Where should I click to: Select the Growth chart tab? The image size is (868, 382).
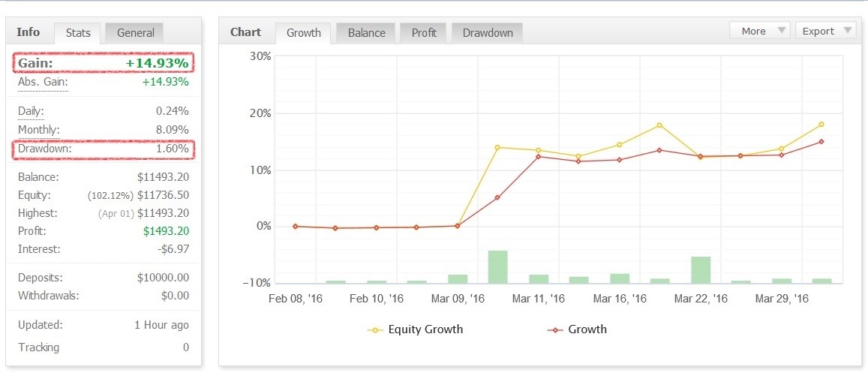pyautogui.click(x=303, y=33)
